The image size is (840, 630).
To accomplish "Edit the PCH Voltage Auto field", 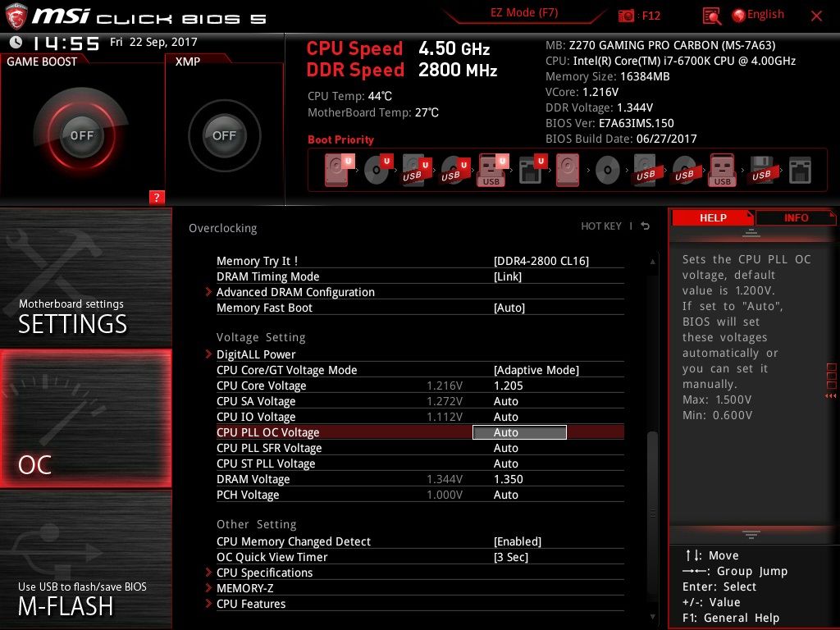I will pyautogui.click(x=505, y=494).
